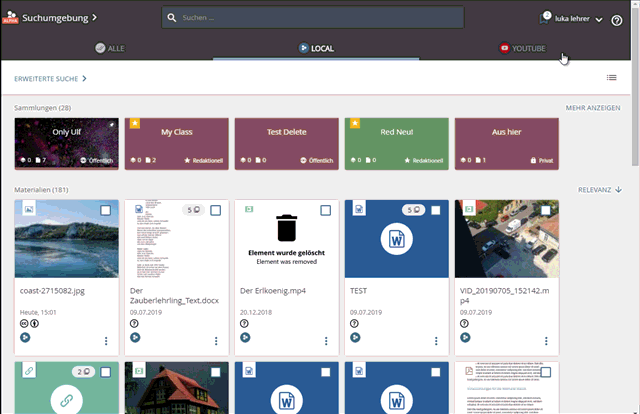This screenshot has width=640, height=414.
Task: Click Mehr anzeigen for collections
Action: pyautogui.click(x=592, y=107)
